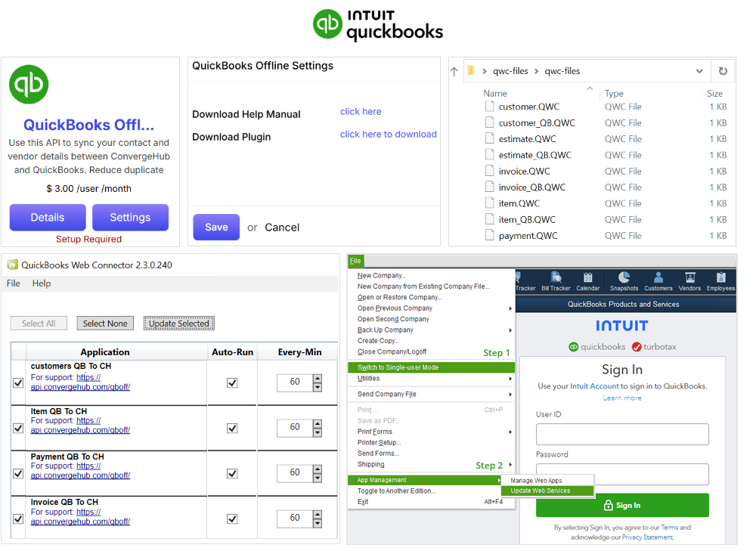The width and height of the screenshot is (756, 551).
Task: Click the Password input field
Action: [x=622, y=475]
